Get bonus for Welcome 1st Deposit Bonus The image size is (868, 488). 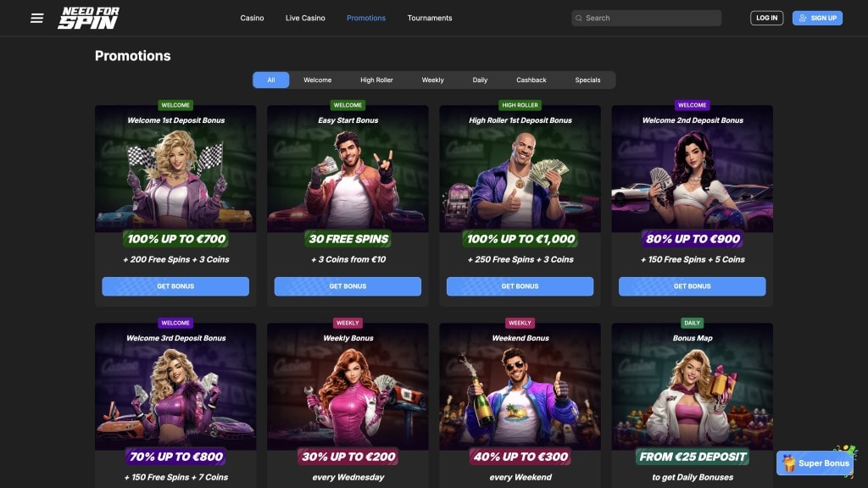(175, 286)
